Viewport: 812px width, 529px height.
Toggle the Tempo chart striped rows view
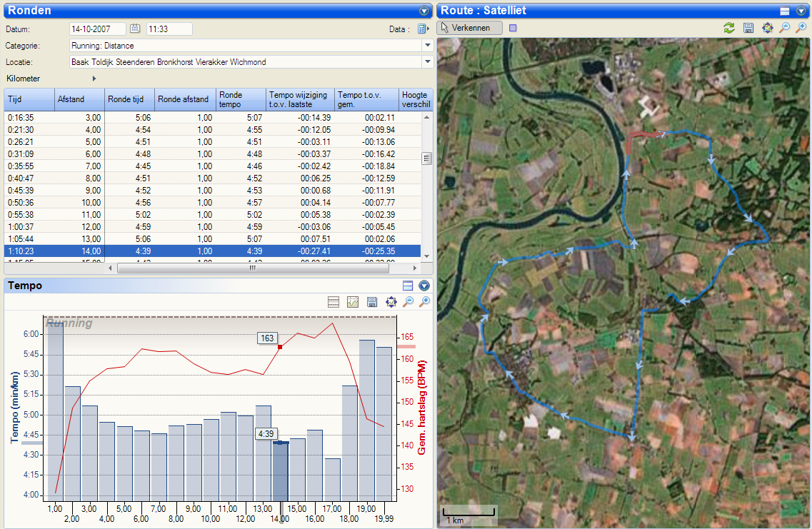point(333,302)
